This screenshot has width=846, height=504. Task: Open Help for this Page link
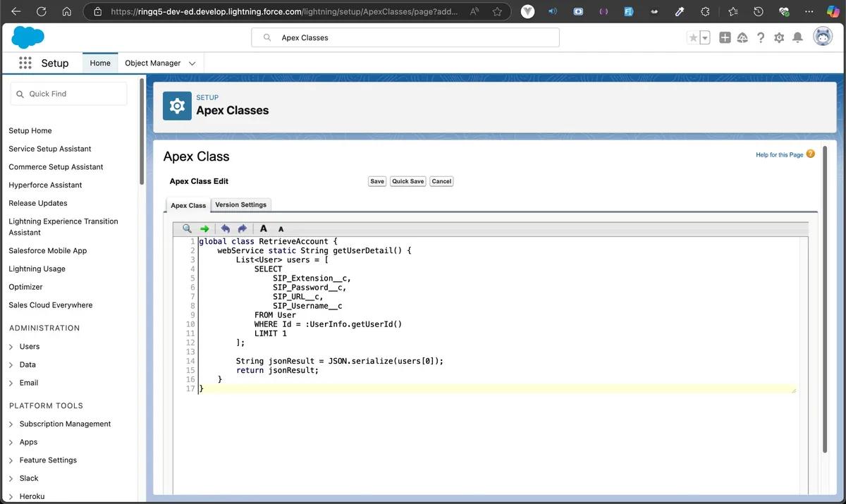tap(779, 154)
